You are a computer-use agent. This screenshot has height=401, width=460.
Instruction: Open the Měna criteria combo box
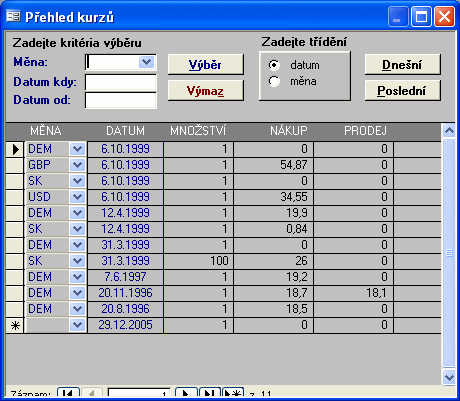click(x=146, y=62)
